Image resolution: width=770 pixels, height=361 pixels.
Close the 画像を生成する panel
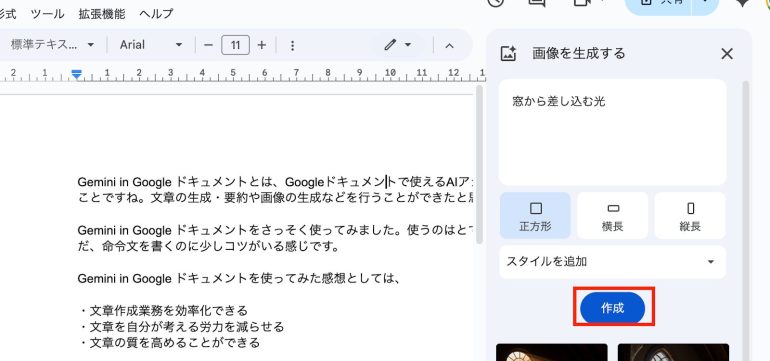tap(727, 54)
